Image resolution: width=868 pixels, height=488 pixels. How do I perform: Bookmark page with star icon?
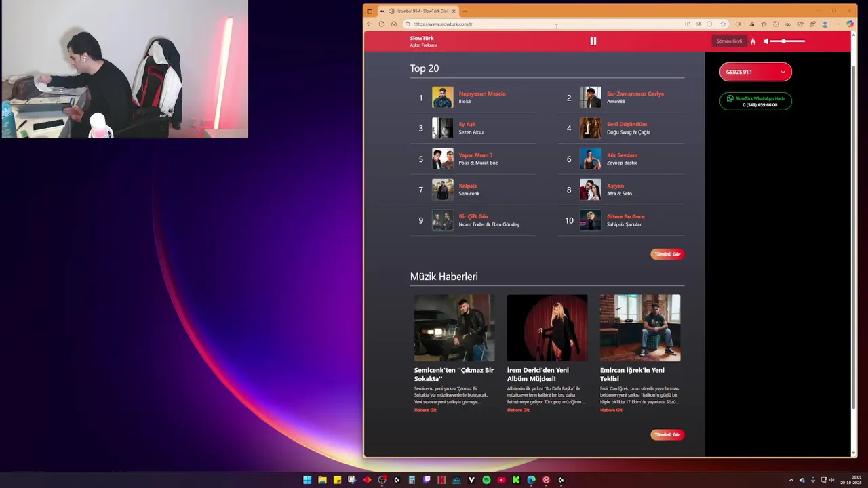pyautogui.click(x=724, y=24)
